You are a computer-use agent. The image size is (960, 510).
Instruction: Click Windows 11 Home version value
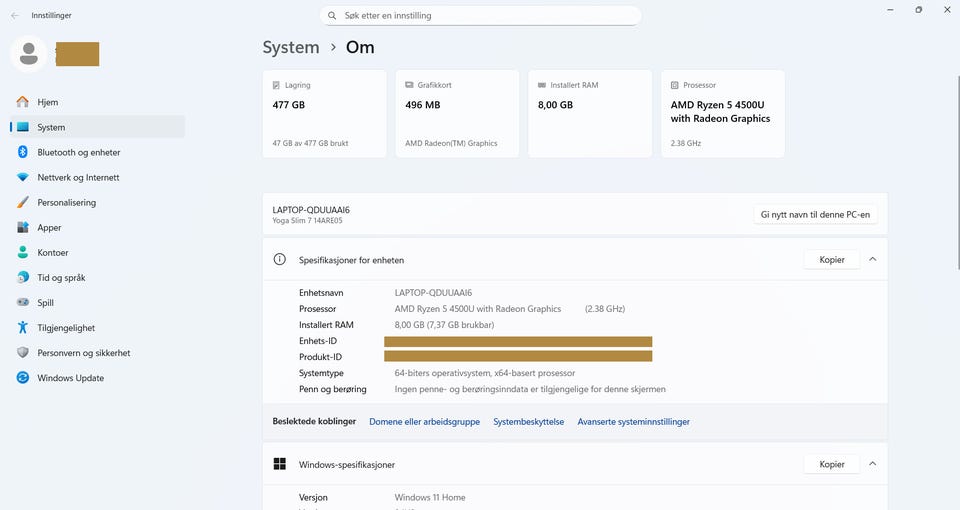coord(430,497)
